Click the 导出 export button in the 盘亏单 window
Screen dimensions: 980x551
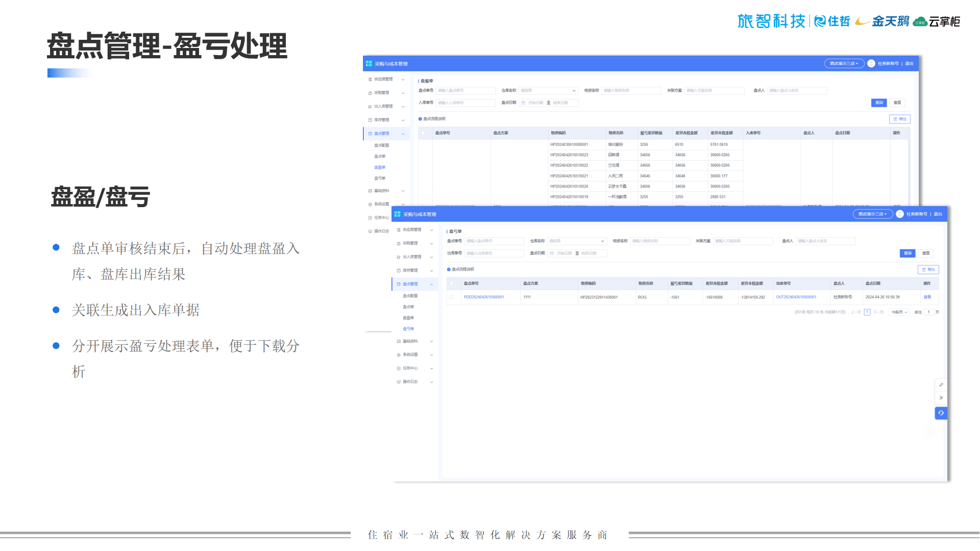(928, 269)
